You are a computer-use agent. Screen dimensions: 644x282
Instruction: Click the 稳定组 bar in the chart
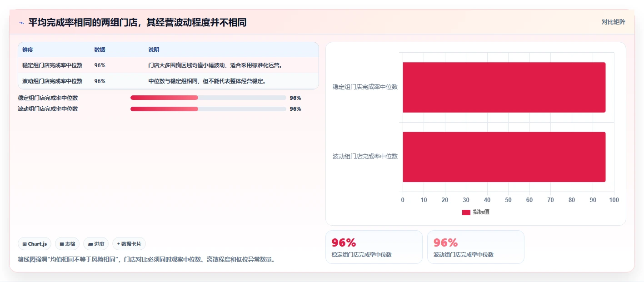point(504,87)
